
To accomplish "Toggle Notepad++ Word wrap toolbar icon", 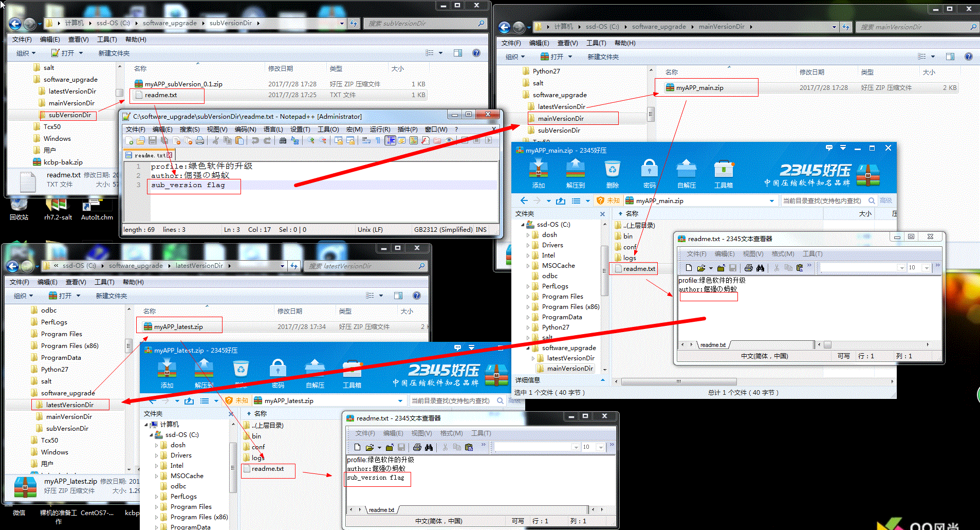I will pyautogui.click(x=366, y=140).
